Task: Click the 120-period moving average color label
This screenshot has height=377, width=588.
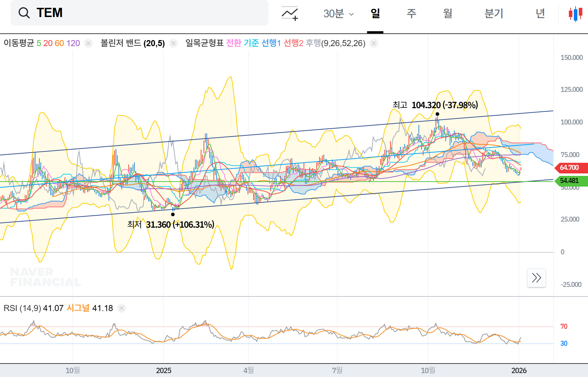Action: [73, 43]
